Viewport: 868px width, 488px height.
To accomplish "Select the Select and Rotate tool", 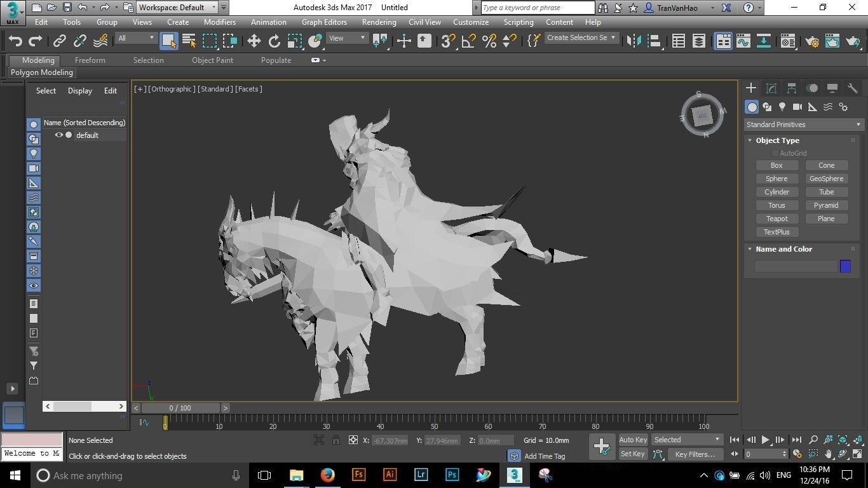I will [274, 41].
